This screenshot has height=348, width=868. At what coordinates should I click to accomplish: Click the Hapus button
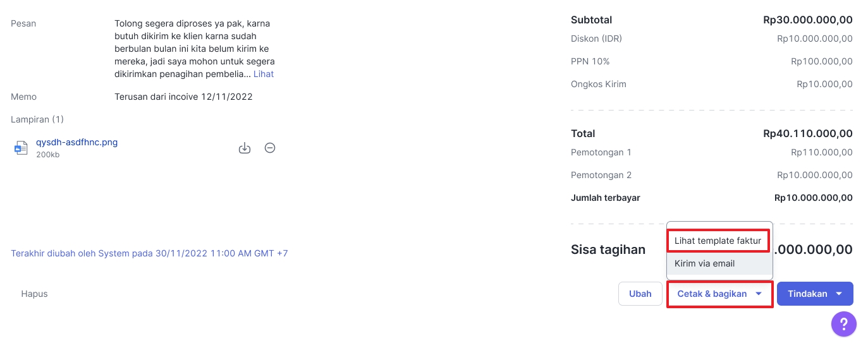tap(34, 294)
